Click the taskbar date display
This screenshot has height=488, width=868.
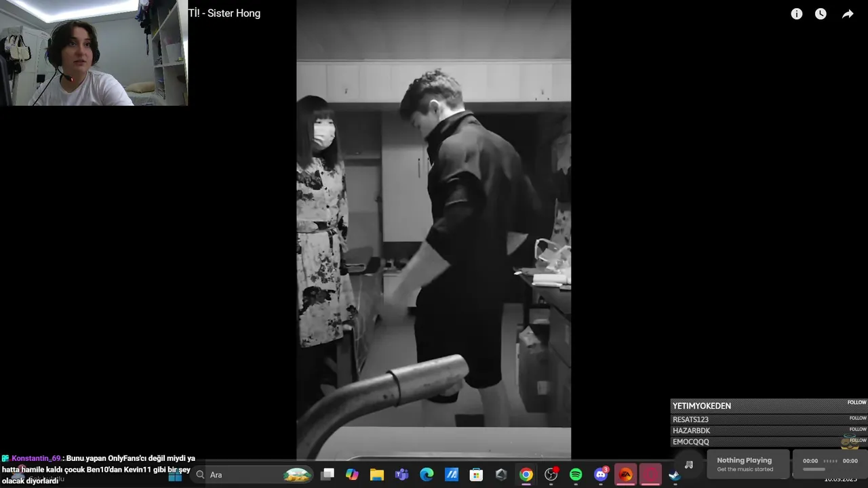840,480
